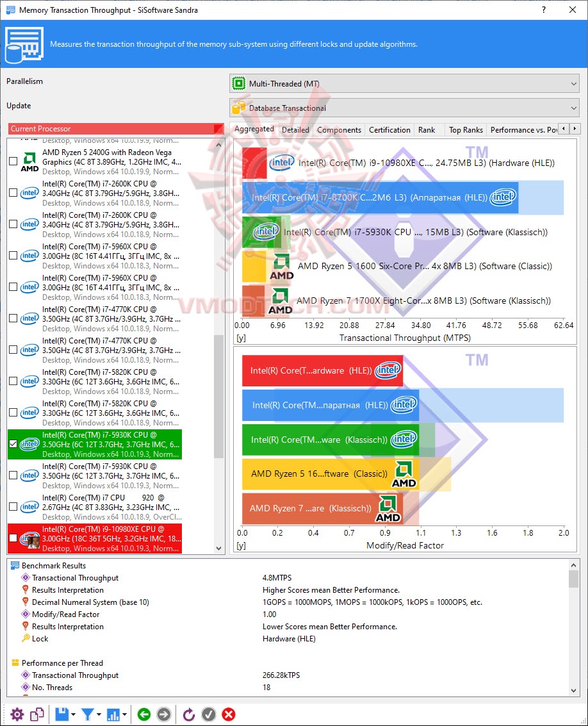Click the AMD logo beside Ryzen 5 2400G
Image resolution: width=588 pixels, height=726 pixels.
(29, 161)
